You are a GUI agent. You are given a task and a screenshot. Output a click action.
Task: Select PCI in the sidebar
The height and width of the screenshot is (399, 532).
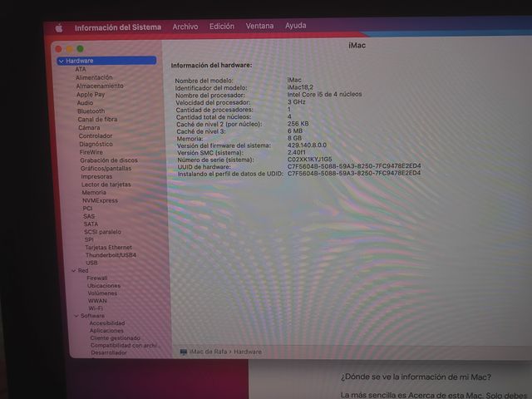(x=87, y=209)
